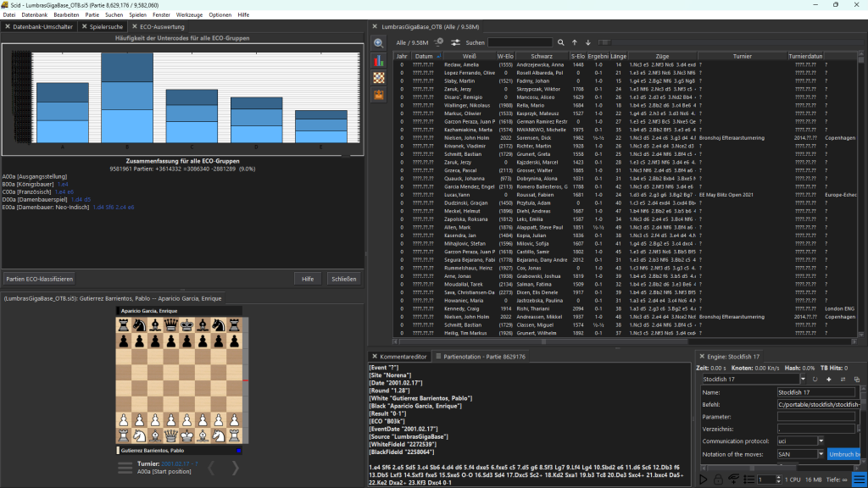868x488 pixels.
Task: Toggle the engine lock icon
Action: click(x=717, y=480)
